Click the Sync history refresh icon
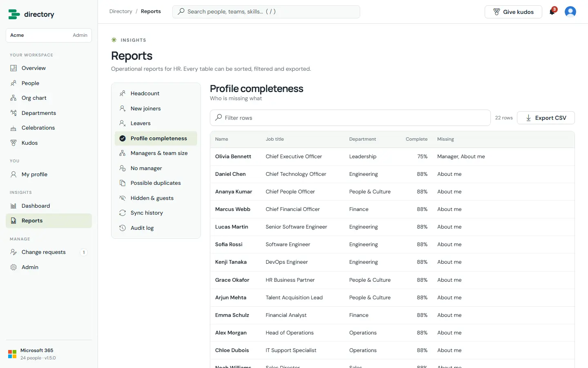The height and width of the screenshot is (368, 588). pos(122,213)
